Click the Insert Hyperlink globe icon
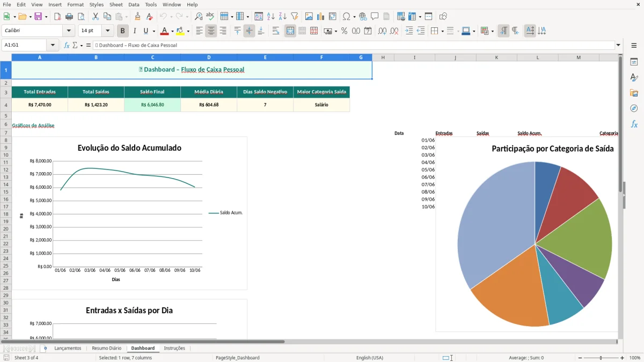Viewport: 644px width, 362px height. (363, 17)
